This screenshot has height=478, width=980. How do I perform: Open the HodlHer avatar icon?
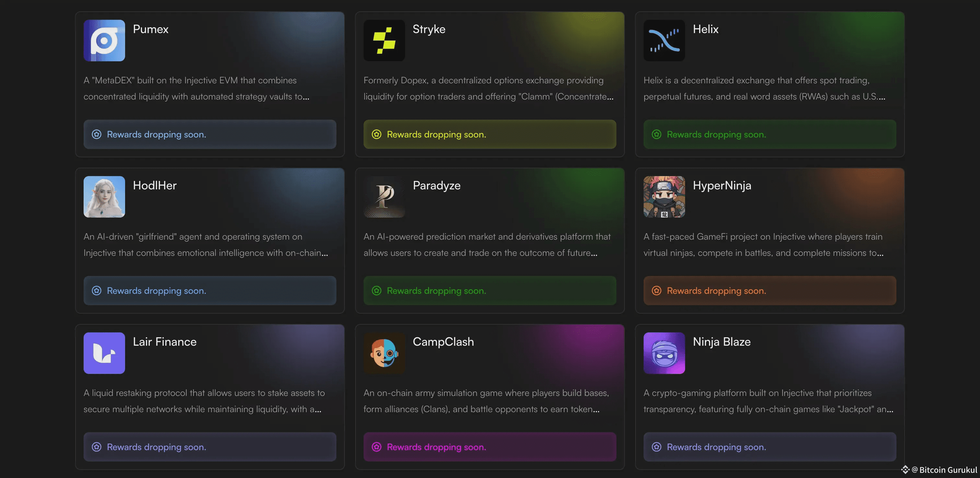pos(104,197)
